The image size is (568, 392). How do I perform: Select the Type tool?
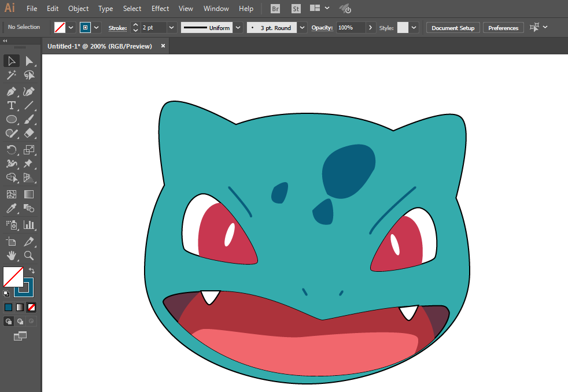coord(11,105)
